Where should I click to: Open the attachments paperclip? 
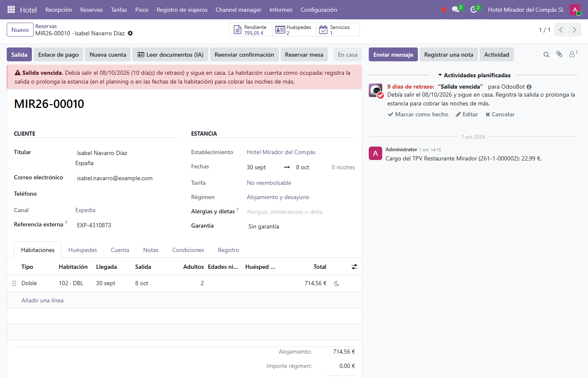pyautogui.click(x=559, y=54)
